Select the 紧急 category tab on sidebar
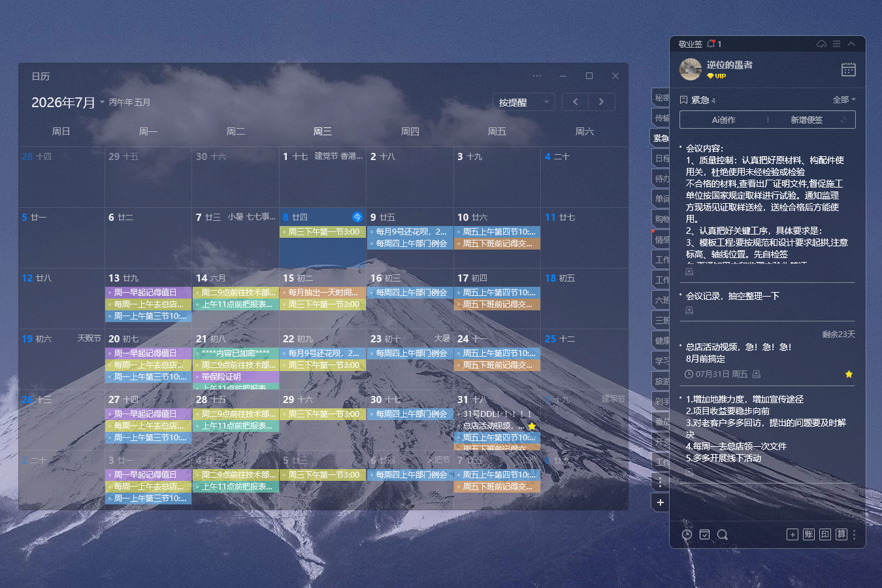This screenshot has height=588, width=882. tap(661, 138)
